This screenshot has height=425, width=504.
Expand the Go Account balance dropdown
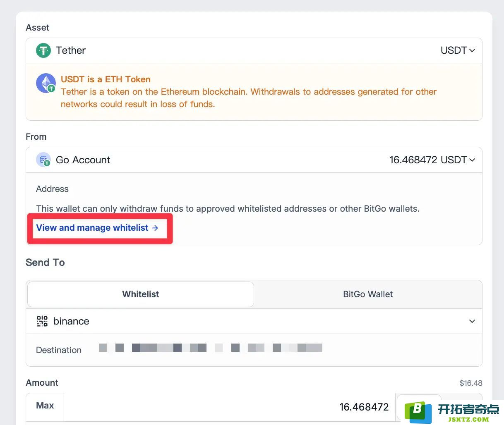[x=432, y=160]
